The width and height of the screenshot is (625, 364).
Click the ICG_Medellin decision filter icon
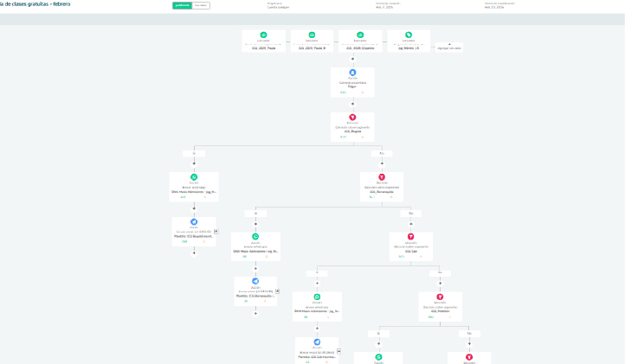tap(440, 296)
